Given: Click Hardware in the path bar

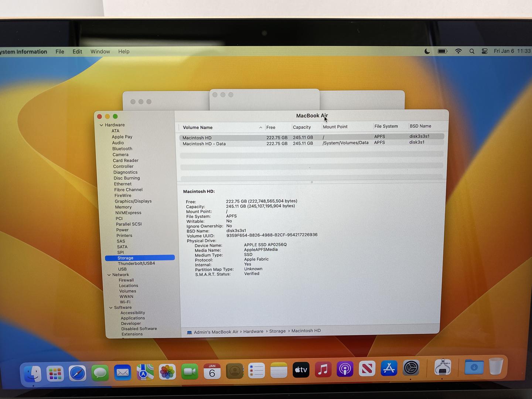Looking at the screenshot, I should tap(253, 331).
